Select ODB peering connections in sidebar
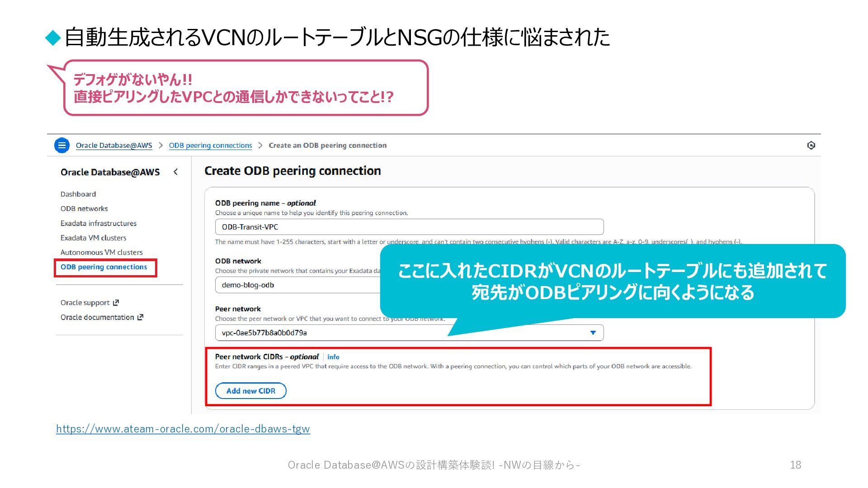Screen dimensions: 868x488 pyautogui.click(x=104, y=267)
